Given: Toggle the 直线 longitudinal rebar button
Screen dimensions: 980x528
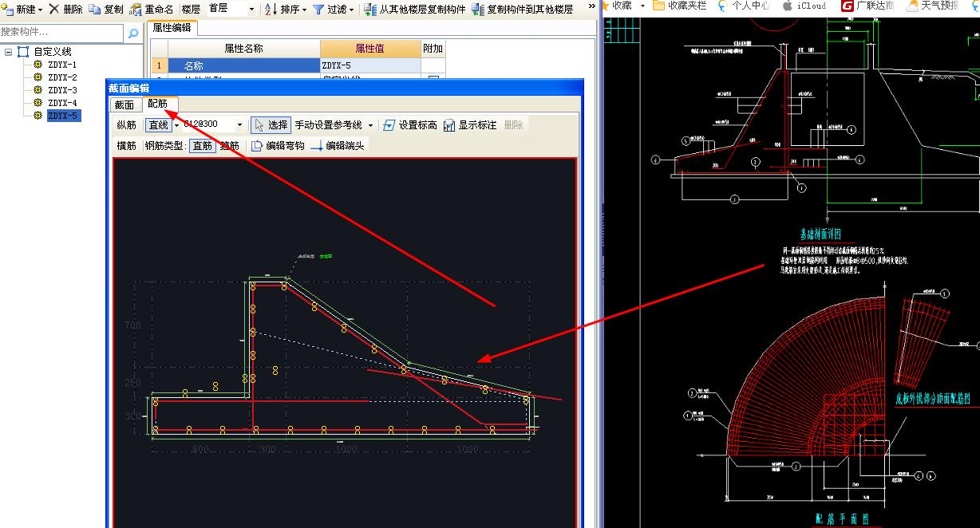Looking at the screenshot, I should [158, 125].
